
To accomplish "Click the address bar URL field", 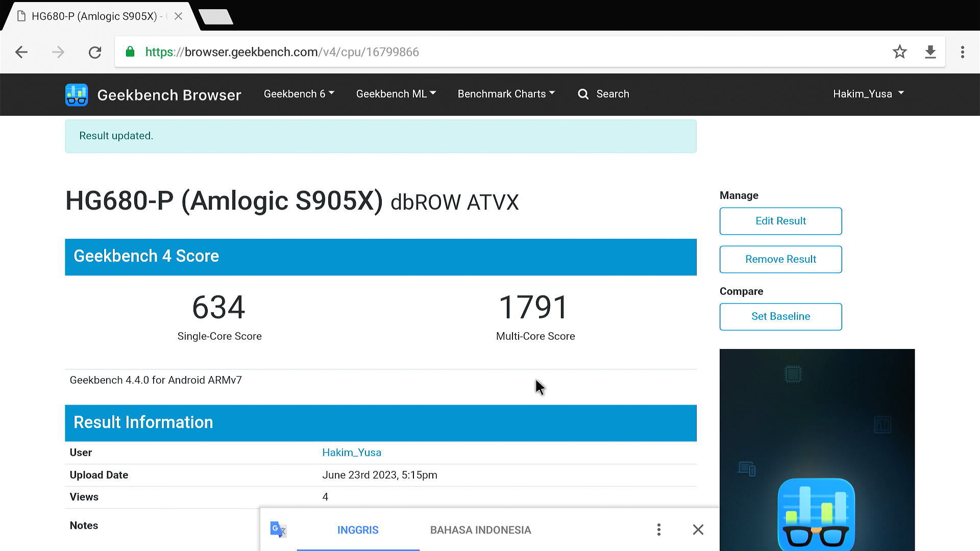I will [530, 52].
